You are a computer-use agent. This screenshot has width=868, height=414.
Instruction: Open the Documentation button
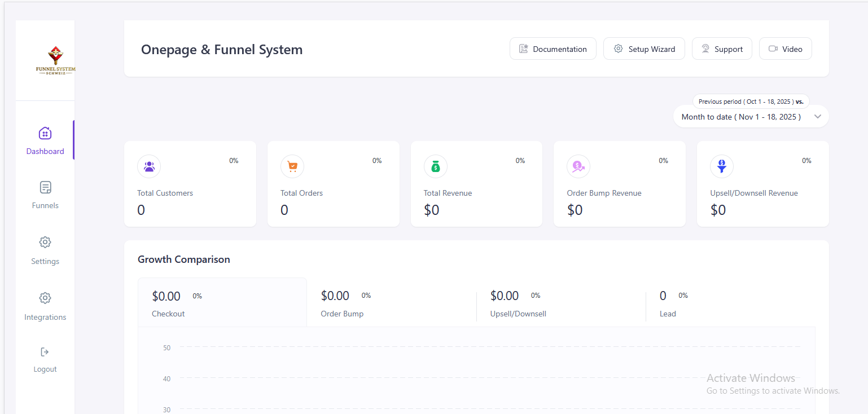point(553,49)
